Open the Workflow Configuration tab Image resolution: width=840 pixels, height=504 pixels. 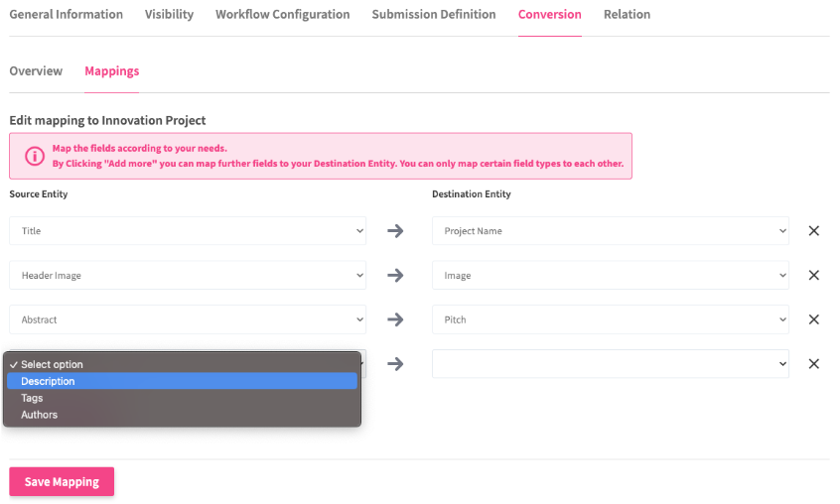(282, 15)
